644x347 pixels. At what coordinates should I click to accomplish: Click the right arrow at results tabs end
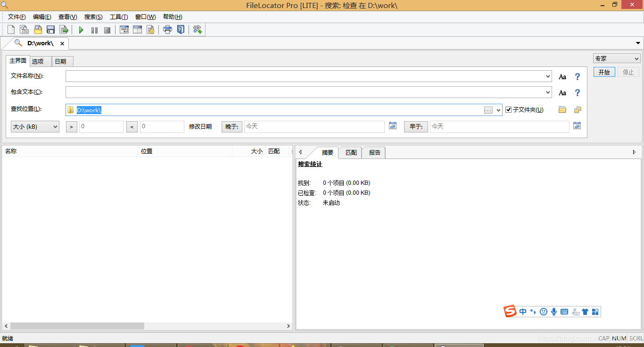(x=634, y=152)
